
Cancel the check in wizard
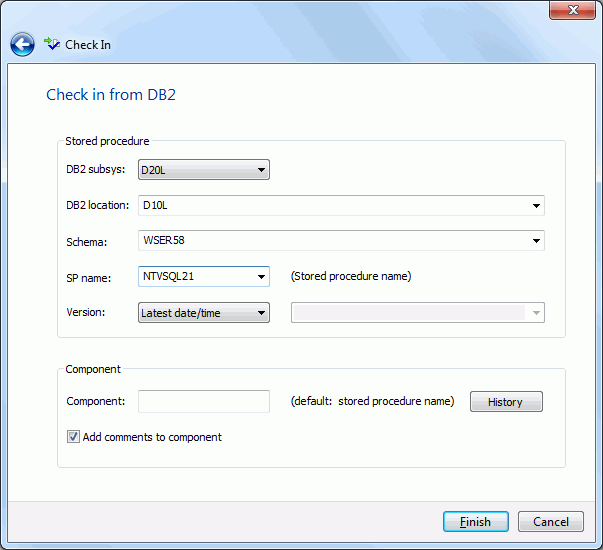click(x=551, y=522)
